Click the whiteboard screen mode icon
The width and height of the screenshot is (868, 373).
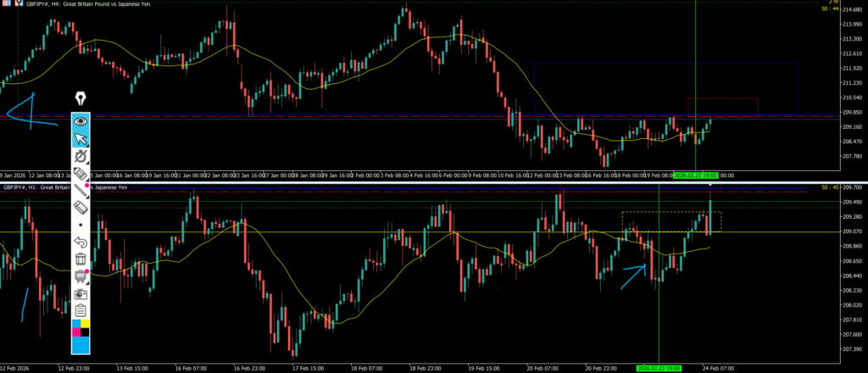click(x=81, y=276)
